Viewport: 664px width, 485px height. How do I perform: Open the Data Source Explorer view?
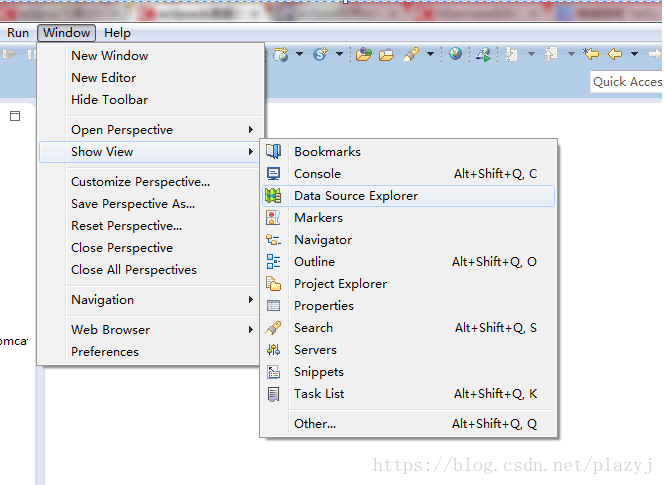click(408, 196)
